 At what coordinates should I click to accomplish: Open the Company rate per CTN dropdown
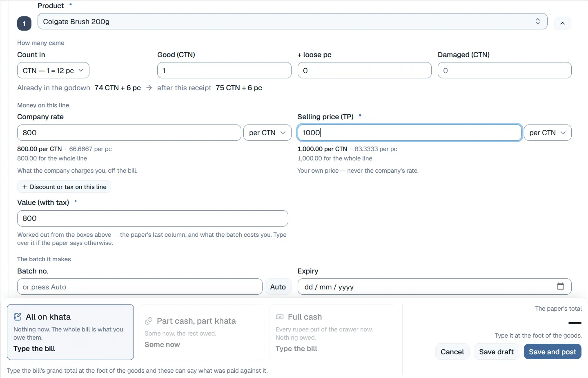coord(267,133)
